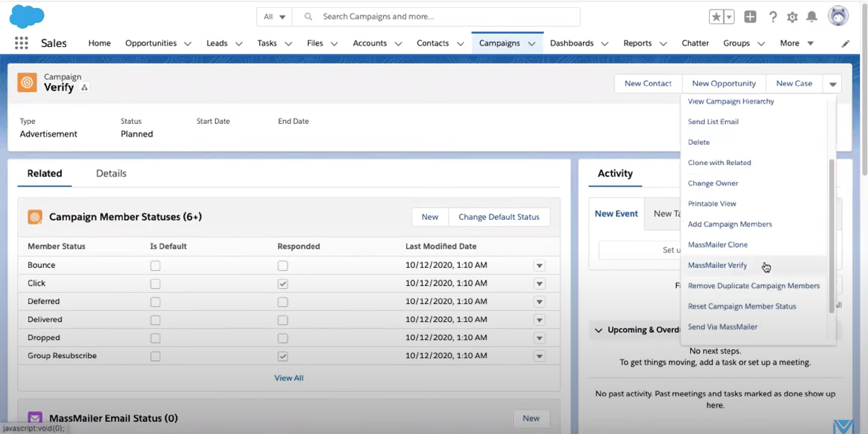The width and height of the screenshot is (868, 434).
Task: Click New in Campaign Member Statuses
Action: (x=430, y=217)
